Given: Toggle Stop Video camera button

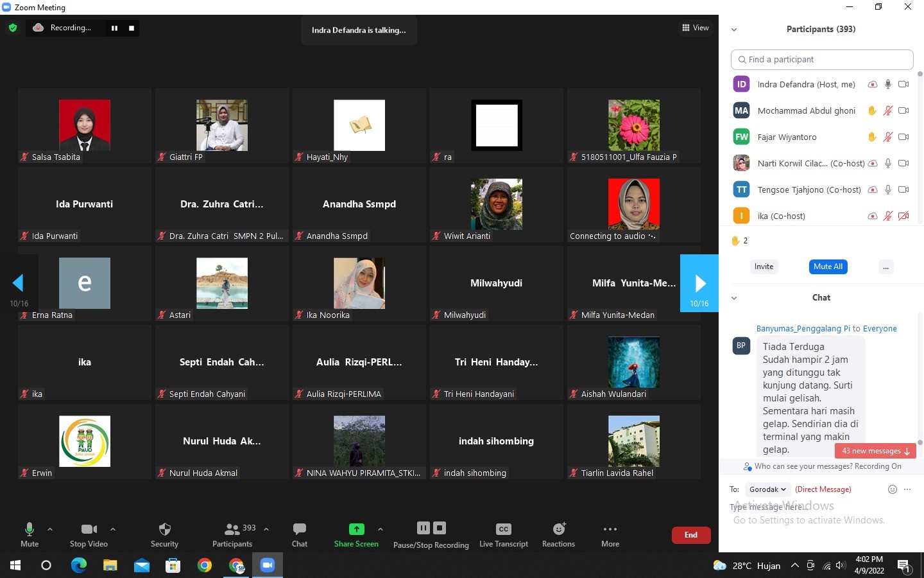Looking at the screenshot, I should pos(89,529).
